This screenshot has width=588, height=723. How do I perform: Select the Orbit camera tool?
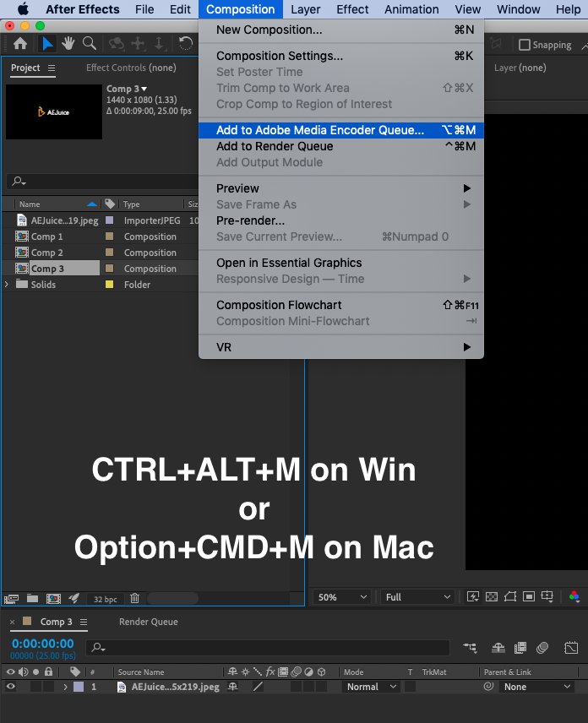coord(117,44)
